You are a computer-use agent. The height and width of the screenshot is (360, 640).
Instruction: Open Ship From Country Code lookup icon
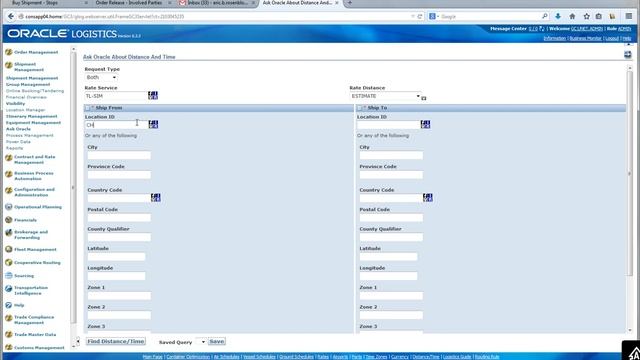point(156,198)
